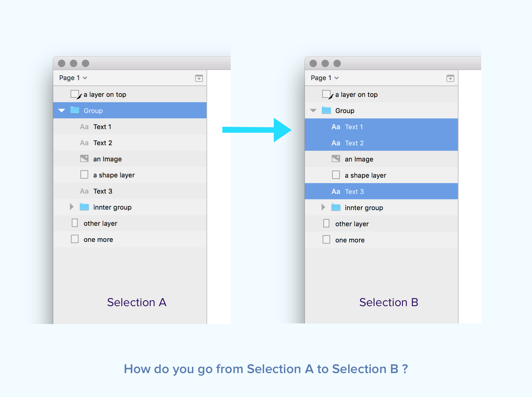Screen dimensions: 532x397
Task: Select Text 1 layer in Selection A
Action: click(x=130, y=127)
